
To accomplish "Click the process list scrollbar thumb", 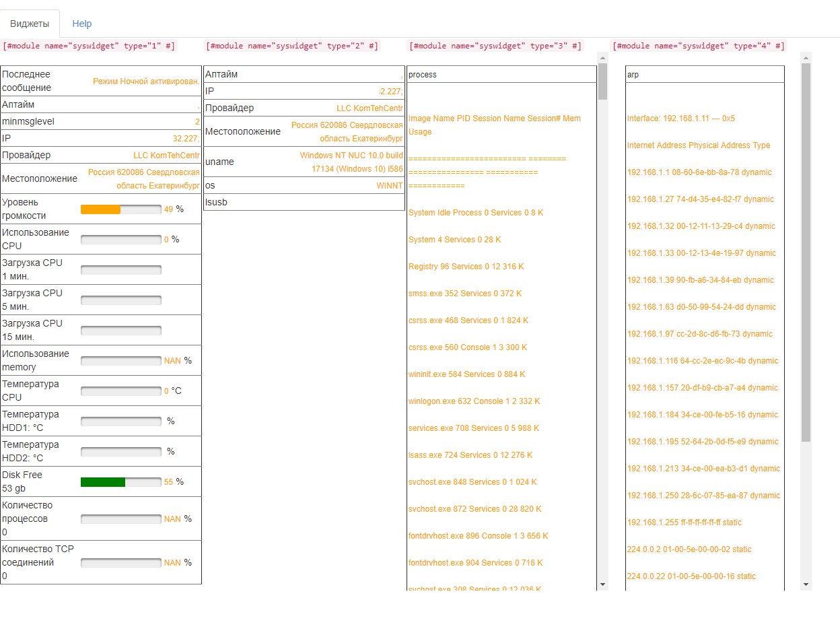I will pyautogui.click(x=602, y=81).
